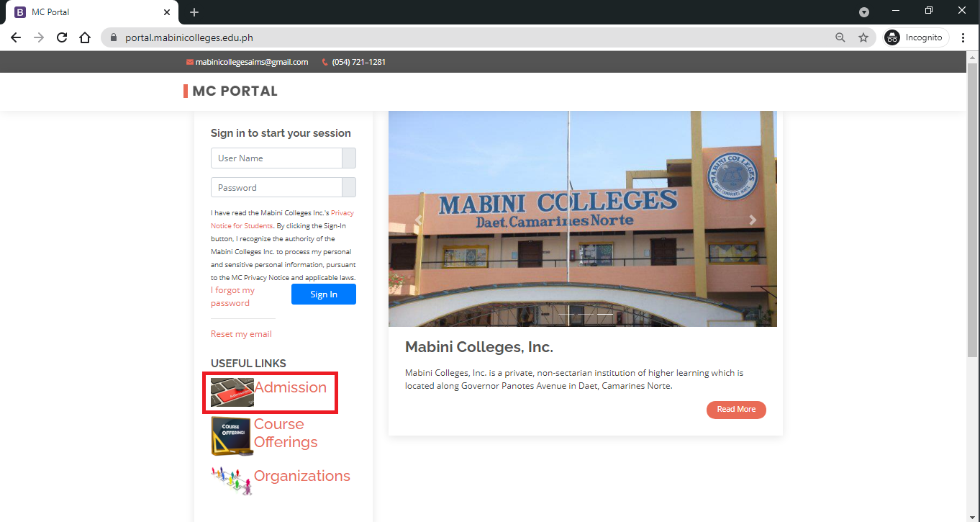The image size is (980, 522).
Task: Click the I forgot my password link
Action: pos(232,297)
